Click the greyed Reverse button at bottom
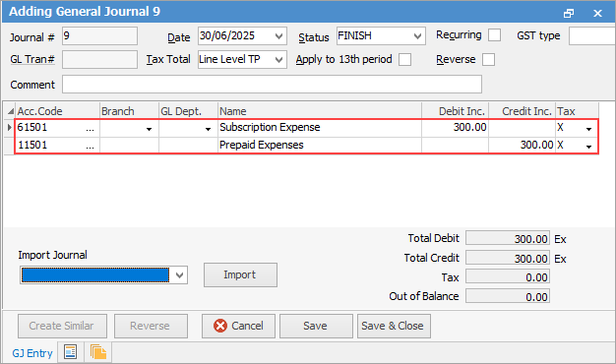The image size is (616, 364). tap(151, 326)
